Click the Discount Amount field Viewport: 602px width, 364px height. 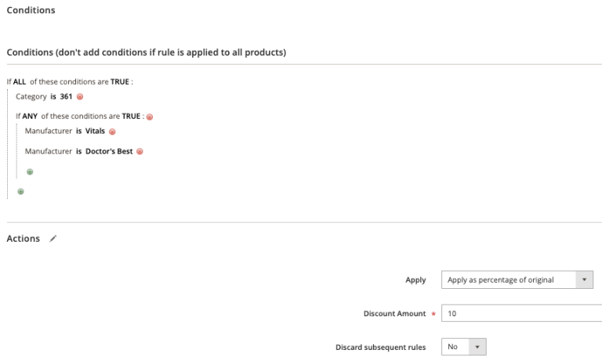522,313
